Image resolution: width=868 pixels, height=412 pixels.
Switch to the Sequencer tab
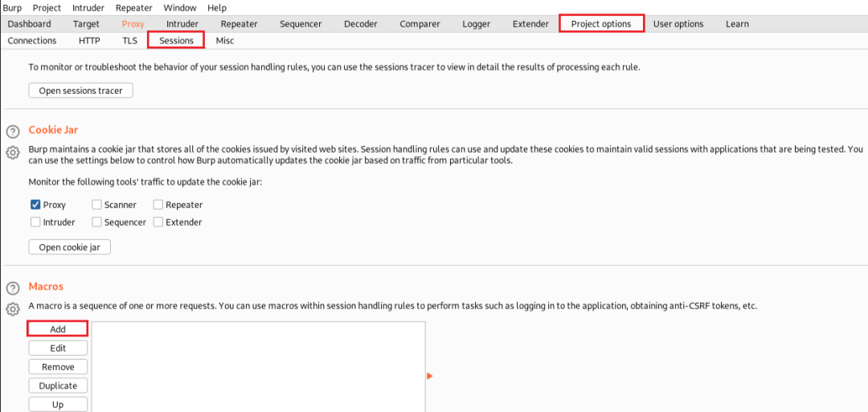[301, 24]
